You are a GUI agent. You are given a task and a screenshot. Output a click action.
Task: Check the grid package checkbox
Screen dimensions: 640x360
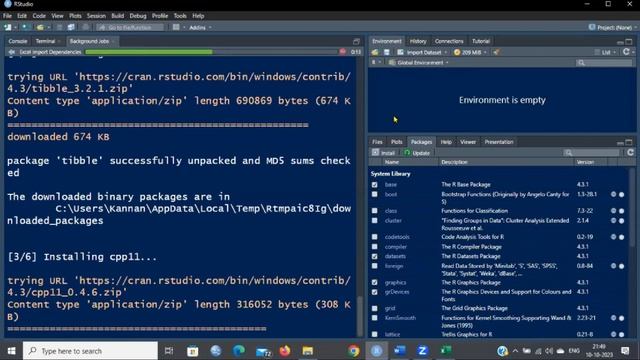374,308
